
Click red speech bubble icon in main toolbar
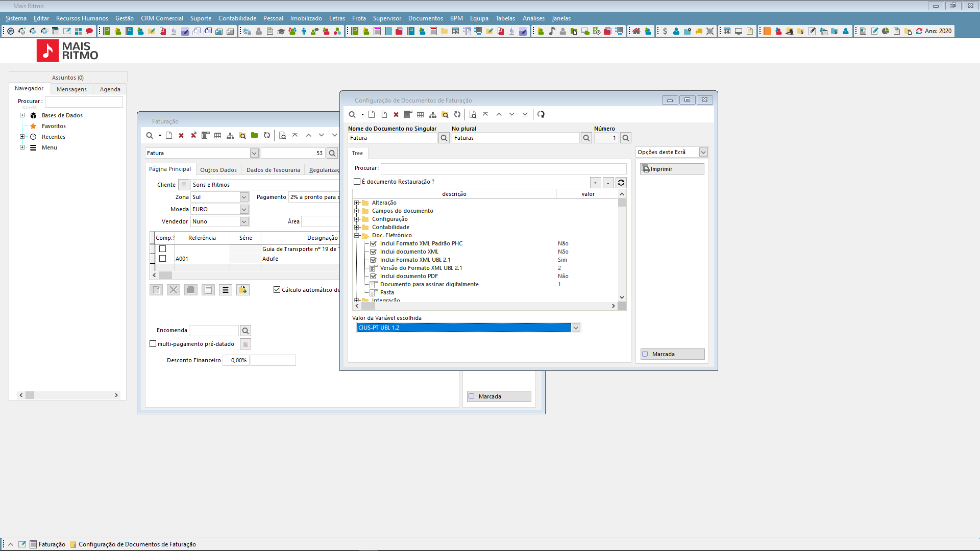[89, 31]
